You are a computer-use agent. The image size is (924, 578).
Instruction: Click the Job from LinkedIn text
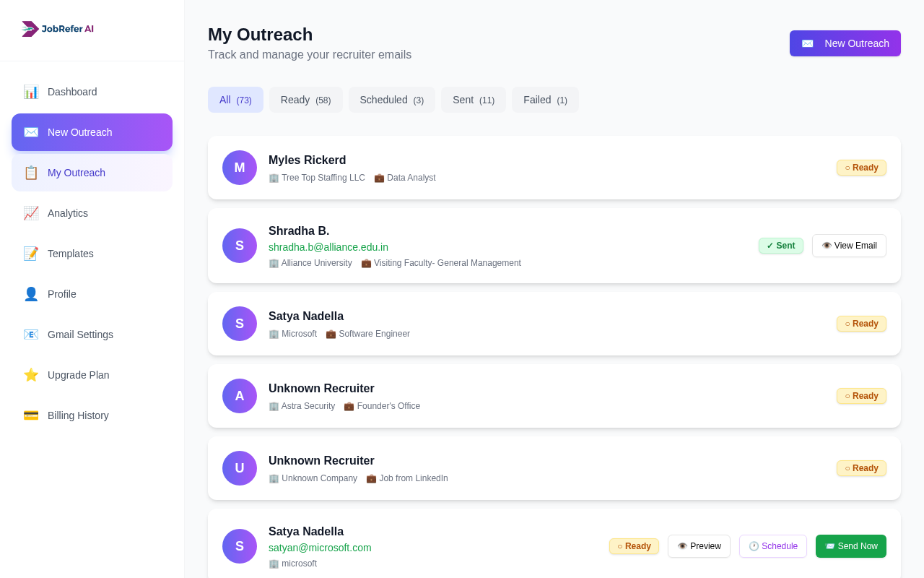(x=414, y=478)
